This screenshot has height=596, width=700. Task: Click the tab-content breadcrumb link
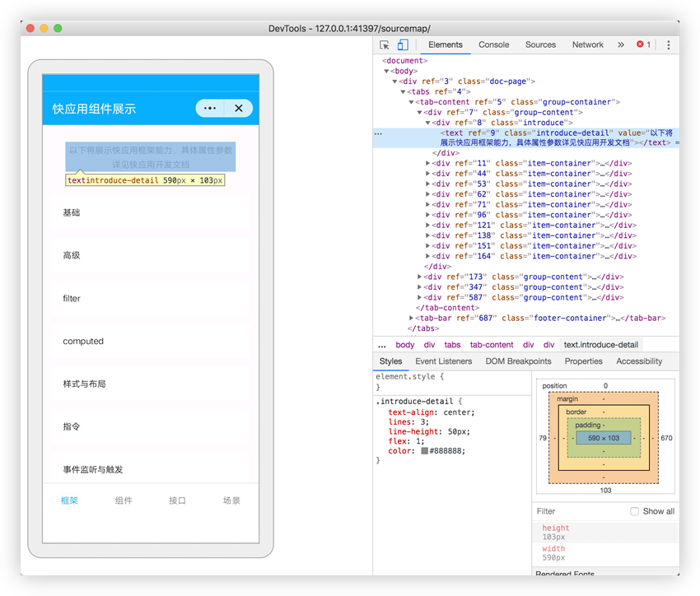click(492, 345)
